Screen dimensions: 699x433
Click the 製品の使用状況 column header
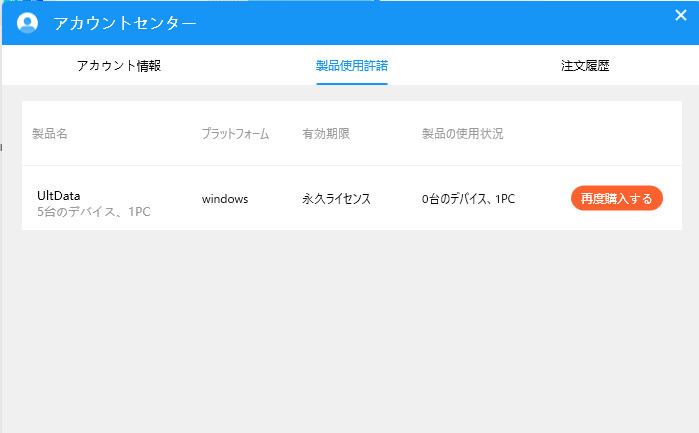click(x=463, y=133)
